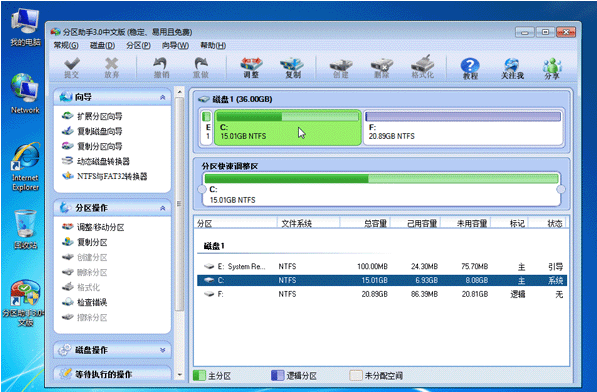Select the 调整 resize partition toolbar icon
Viewport: 597px width, 392px height.
[x=251, y=68]
